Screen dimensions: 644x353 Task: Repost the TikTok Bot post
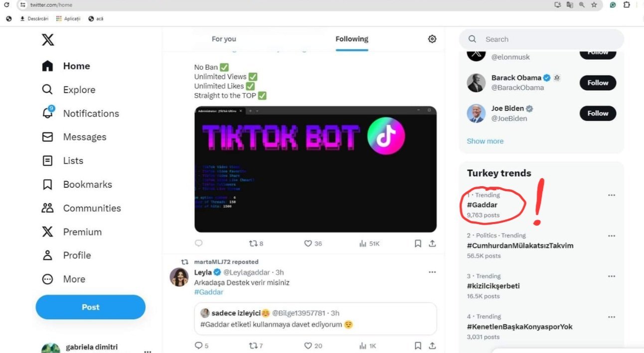coord(253,243)
